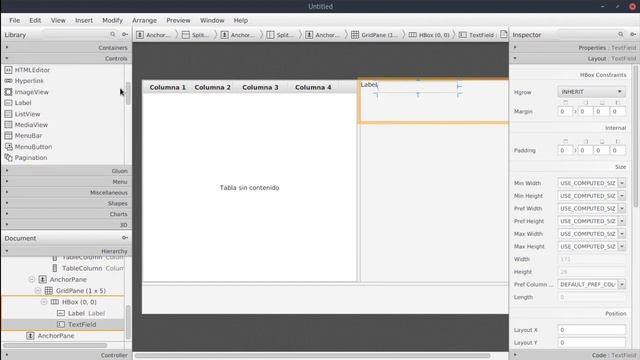Click the Inspector search magnifier icon
640x360 pixels.
coord(620,35)
